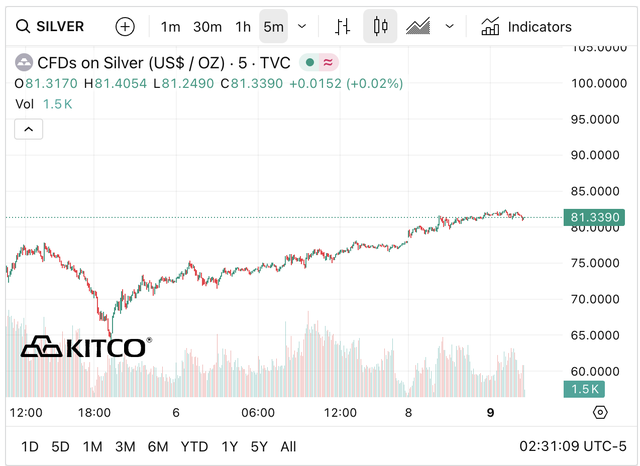Select the Candles chart style icon
The height and width of the screenshot is (466, 640).
[380, 27]
